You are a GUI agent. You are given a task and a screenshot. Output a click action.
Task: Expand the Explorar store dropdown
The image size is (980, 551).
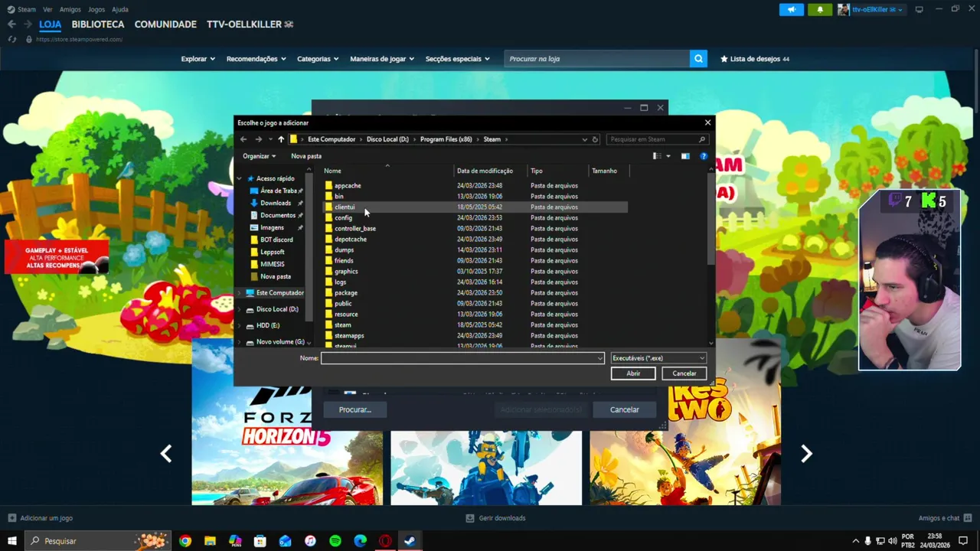198,59
